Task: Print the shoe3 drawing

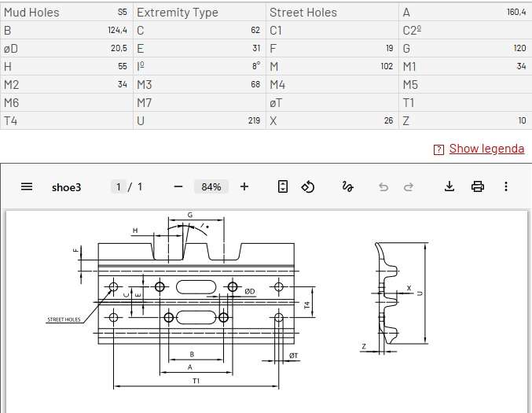Action: [477, 186]
